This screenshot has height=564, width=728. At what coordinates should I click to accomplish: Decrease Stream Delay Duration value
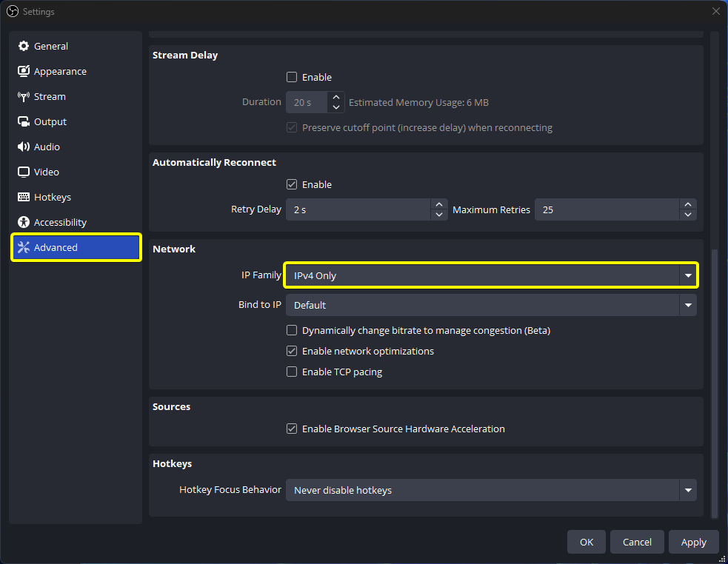click(x=336, y=108)
